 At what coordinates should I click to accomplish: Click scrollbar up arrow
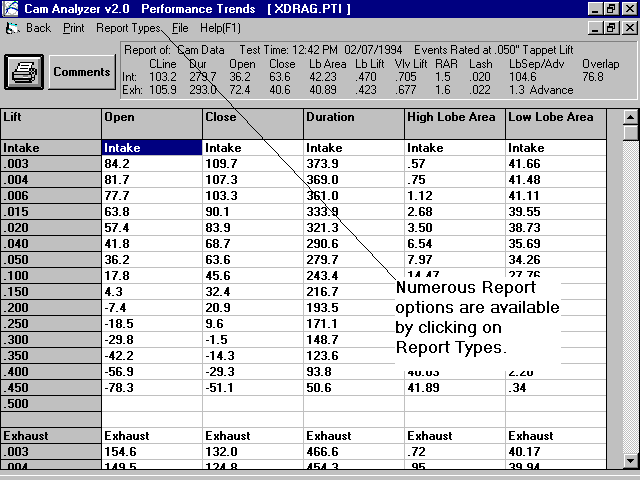631,118
